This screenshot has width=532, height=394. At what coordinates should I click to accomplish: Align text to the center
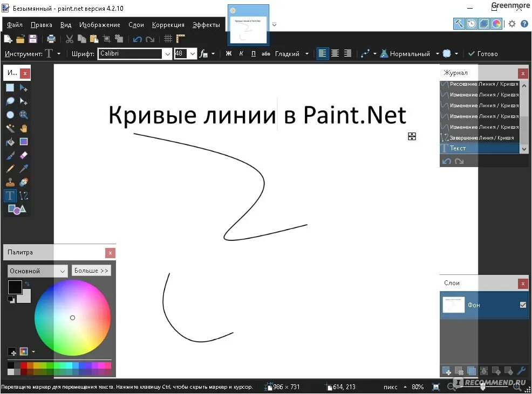pyautogui.click(x=335, y=53)
